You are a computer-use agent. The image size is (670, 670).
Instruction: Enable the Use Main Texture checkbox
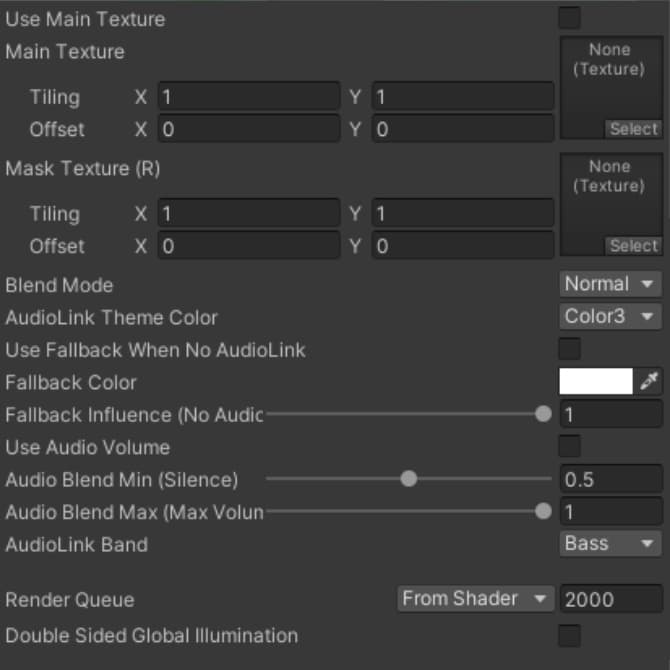click(x=569, y=19)
